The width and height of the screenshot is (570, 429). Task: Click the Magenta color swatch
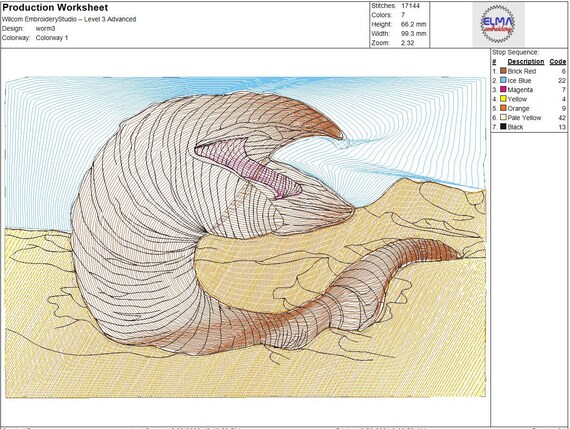tap(503, 89)
